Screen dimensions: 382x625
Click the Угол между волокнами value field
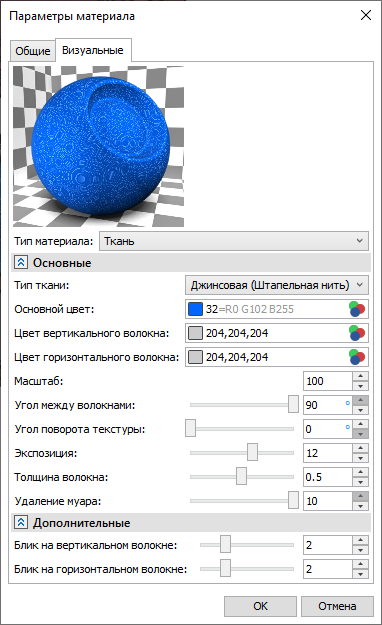[x=328, y=405]
